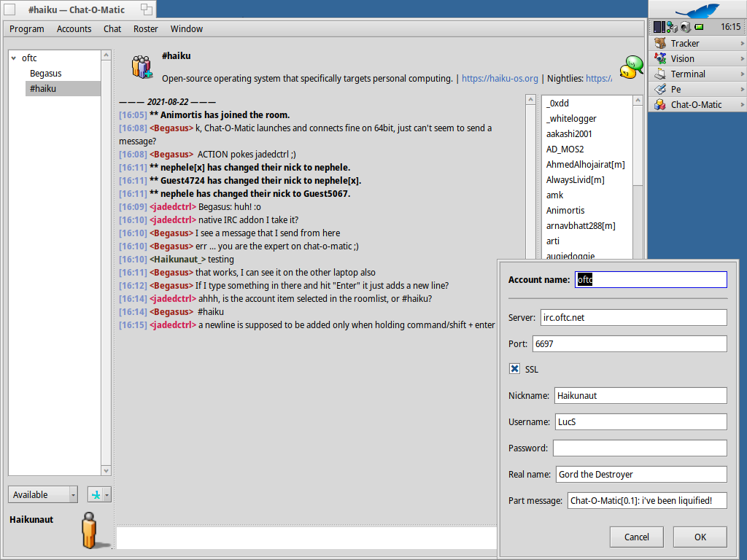Expand the Terminal submenu arrow
This screenshot has width=747, height=560.
click(x=742, y=74)
